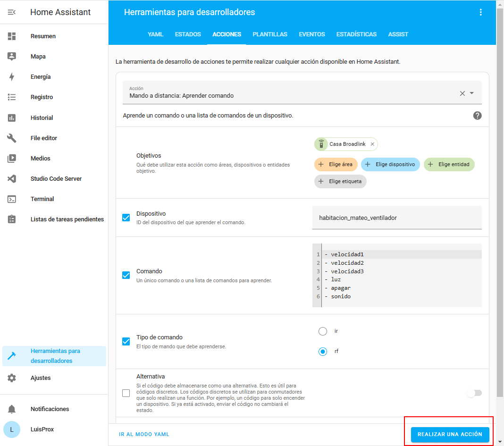Expand the Acción dropdown arrow
The image size is (504, 446).
(x=472, y=93)
